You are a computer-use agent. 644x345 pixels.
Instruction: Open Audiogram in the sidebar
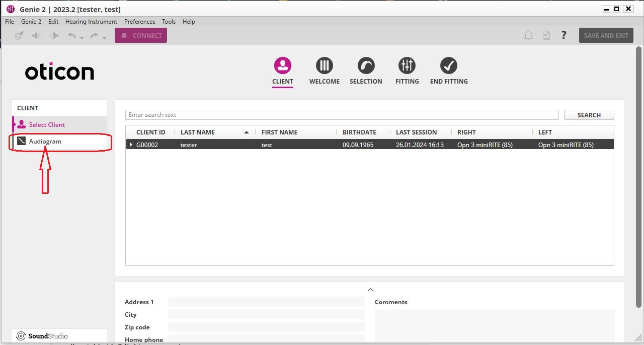click(x=59, y=142)
